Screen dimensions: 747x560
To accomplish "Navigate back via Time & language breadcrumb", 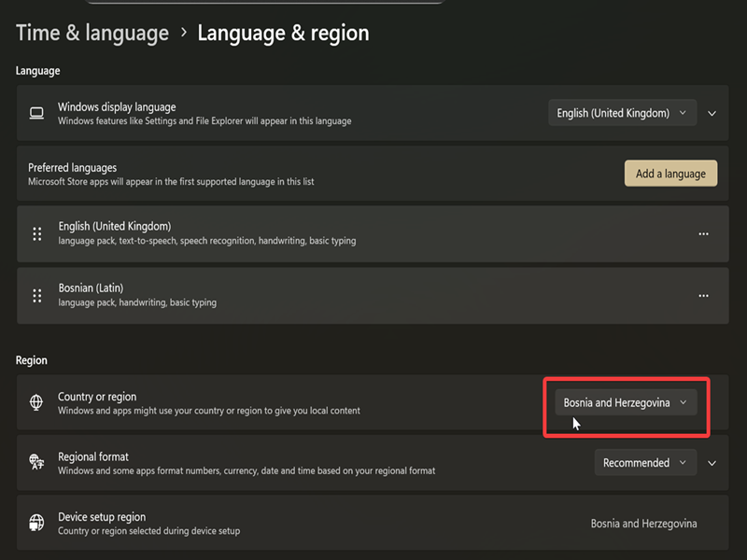I will (92, 32).
